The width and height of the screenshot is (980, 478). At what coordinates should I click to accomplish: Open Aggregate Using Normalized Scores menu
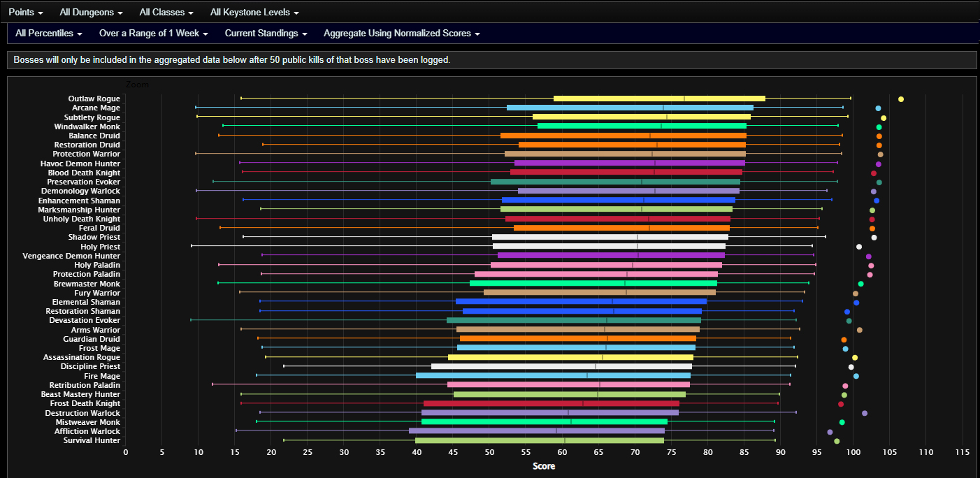[402, 34]
